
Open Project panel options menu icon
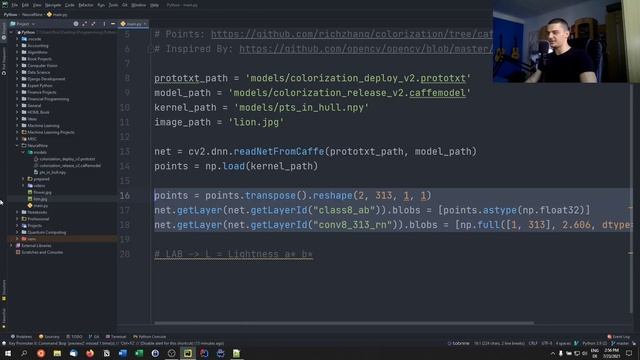(x=104, y=24)
